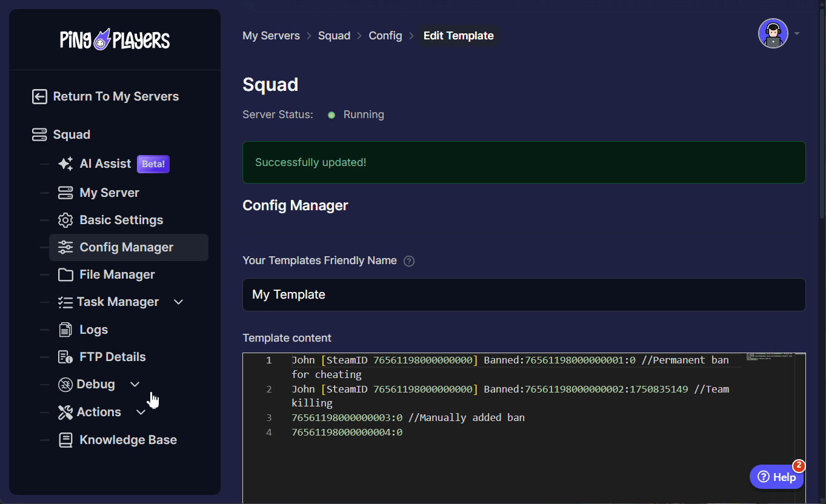Click the Successfully updated! message
The height and width of the screenshot is (504, 826).
point(311,162)
